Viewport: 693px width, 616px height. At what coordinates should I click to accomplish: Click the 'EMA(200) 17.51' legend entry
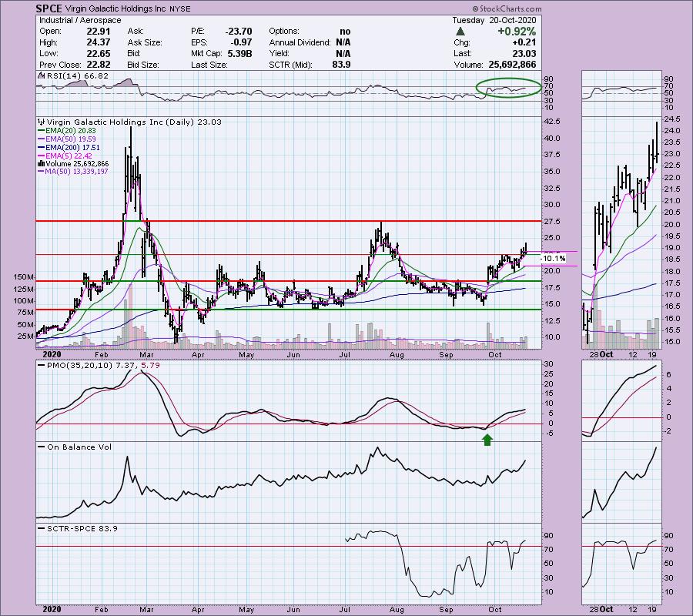click(72, 147)
